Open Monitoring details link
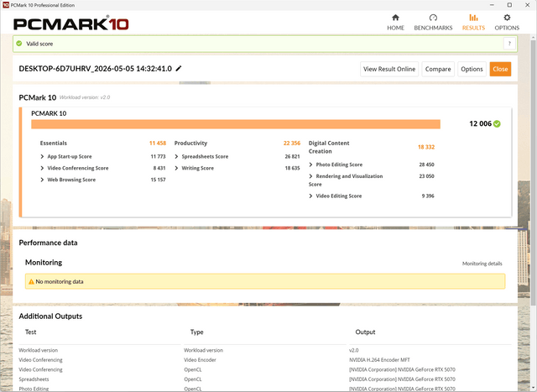This screenshot has width=537, height=392. click(482, 264)
